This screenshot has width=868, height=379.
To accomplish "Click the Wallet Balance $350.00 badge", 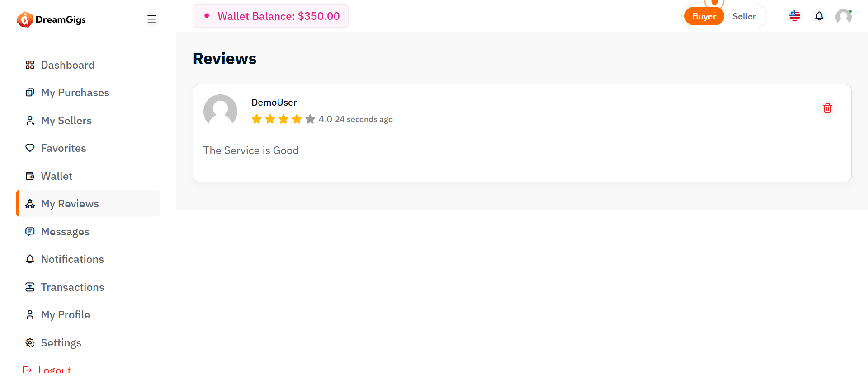I will tap(270, 16).
